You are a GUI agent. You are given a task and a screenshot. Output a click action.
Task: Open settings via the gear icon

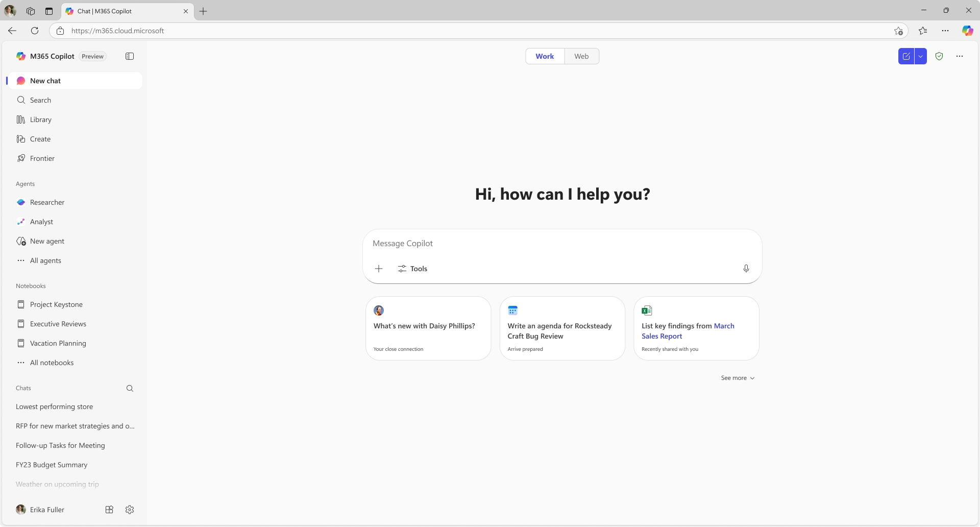tap(129, 509)
